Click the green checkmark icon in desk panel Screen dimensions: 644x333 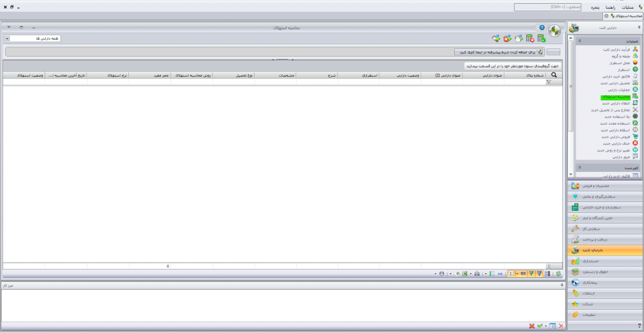540,326
